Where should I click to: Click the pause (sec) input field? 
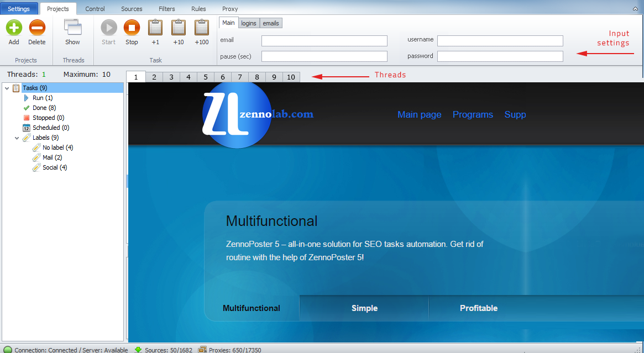(x=324, y=56)
